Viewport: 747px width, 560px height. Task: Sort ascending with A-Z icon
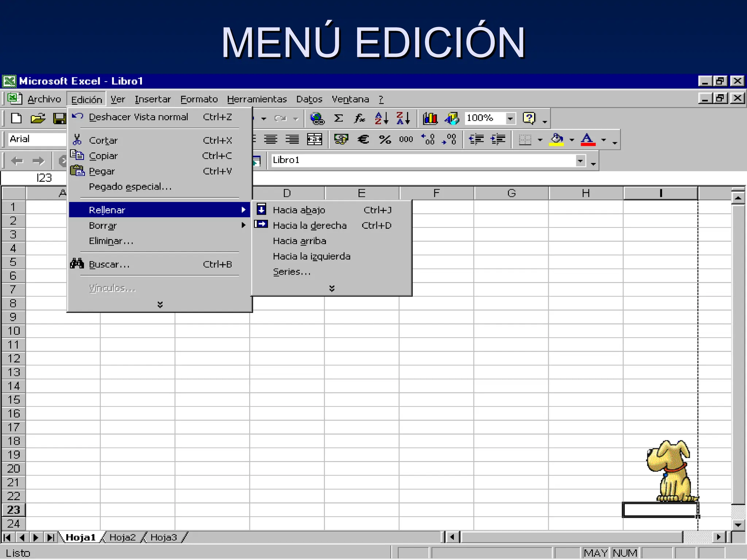pyautogui.click(x=382, y=118)
